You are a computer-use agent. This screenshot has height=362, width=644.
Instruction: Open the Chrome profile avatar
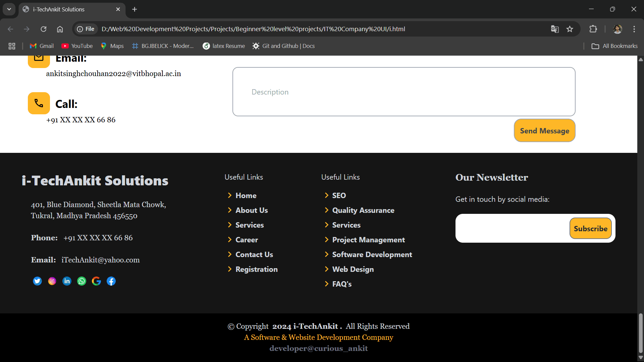point(618,29)
